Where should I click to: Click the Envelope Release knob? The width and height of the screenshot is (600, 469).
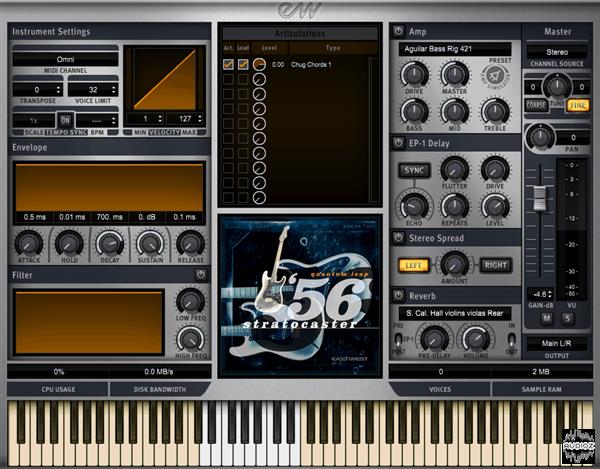point(190,244)
